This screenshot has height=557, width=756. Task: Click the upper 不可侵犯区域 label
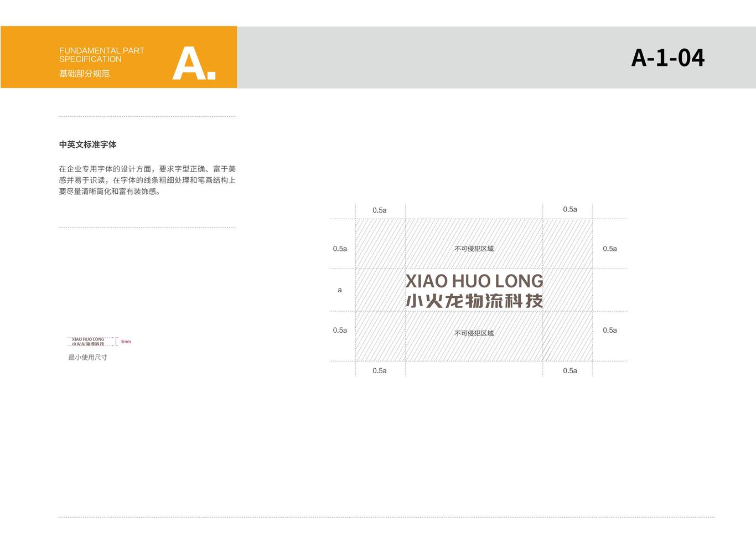pos(474,249)
